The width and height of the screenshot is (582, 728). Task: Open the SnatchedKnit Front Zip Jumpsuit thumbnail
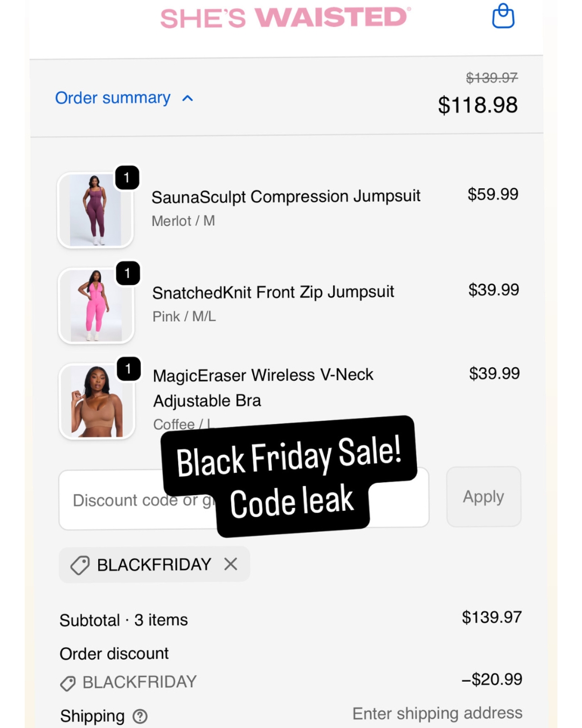[96, 306]
